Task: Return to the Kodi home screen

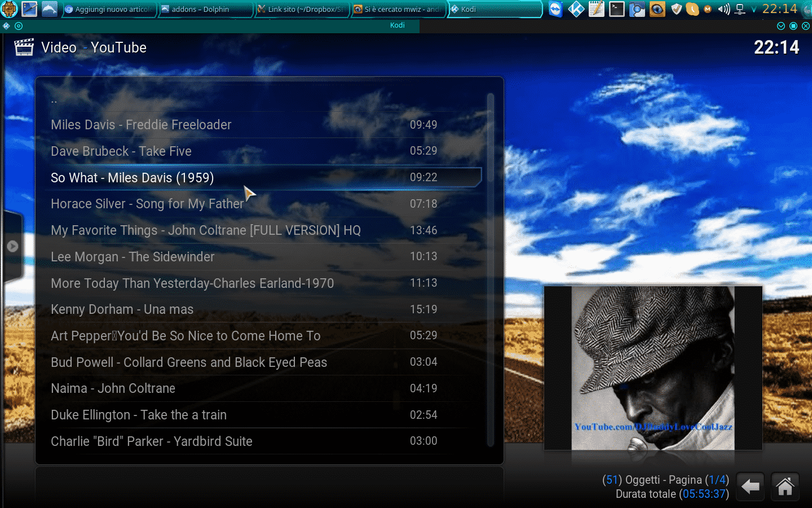Action: [x=785, y=487]
